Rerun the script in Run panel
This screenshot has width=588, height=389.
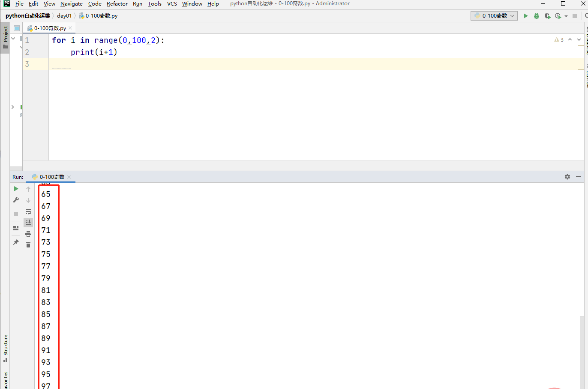click(x=16, y=189)
